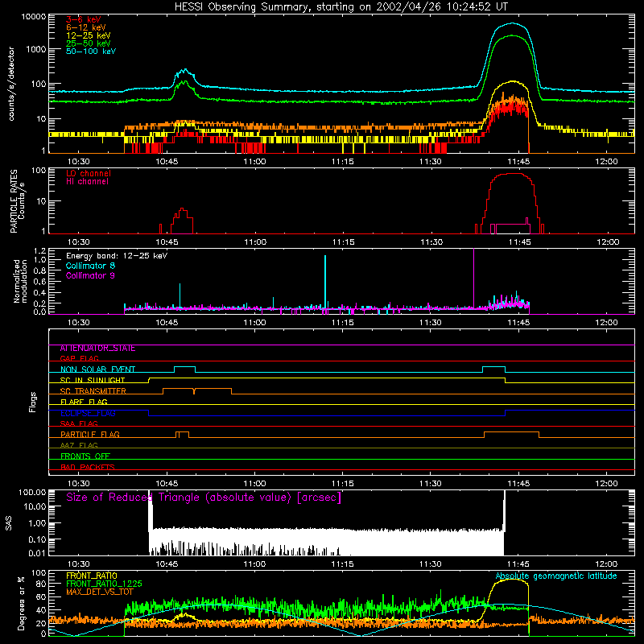
Task: Select the yellow FRONT_RATIO legend label
Action: pos(92,576)
